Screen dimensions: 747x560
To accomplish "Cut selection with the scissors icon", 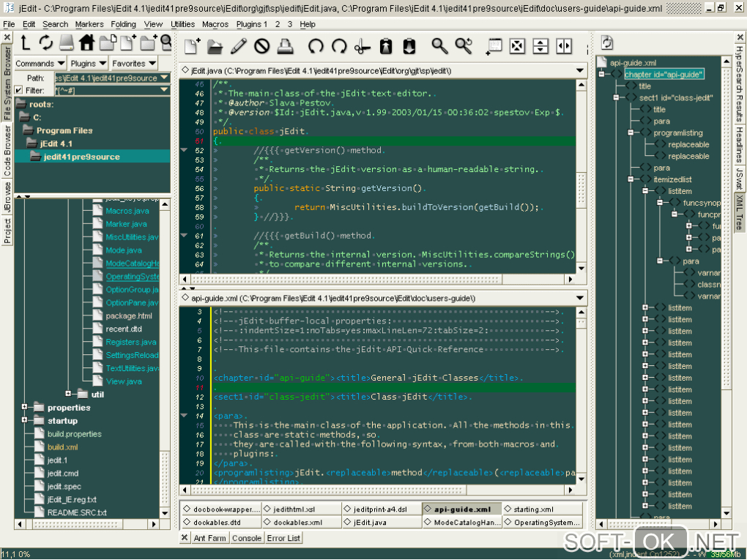I will pyautogui.click(x=362, y=46).
